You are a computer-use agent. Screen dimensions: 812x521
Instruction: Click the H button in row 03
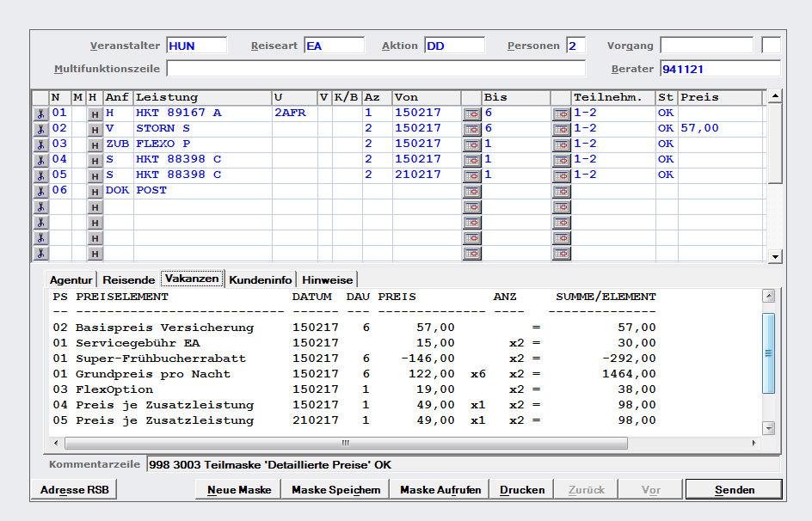click(95, 145)
